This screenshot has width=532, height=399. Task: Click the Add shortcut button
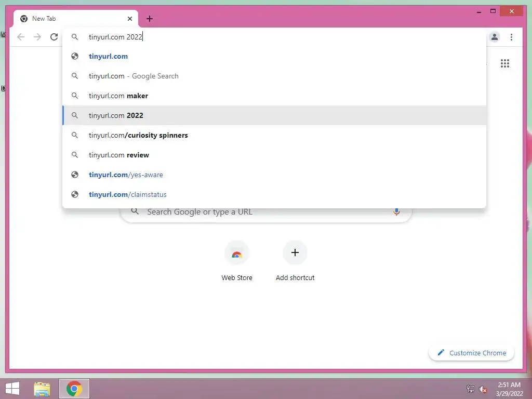(x=295, y=261)
